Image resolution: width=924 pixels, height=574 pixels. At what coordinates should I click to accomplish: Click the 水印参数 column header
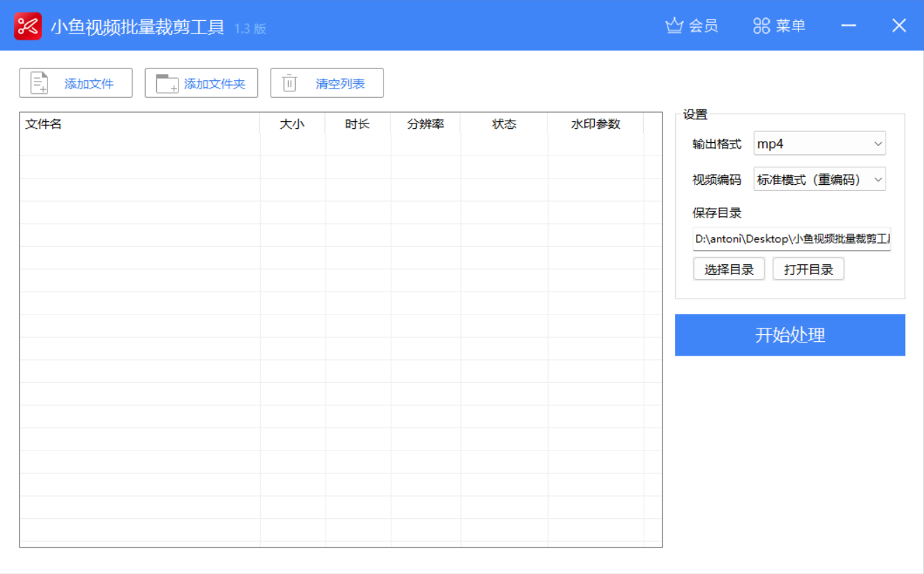596,123
